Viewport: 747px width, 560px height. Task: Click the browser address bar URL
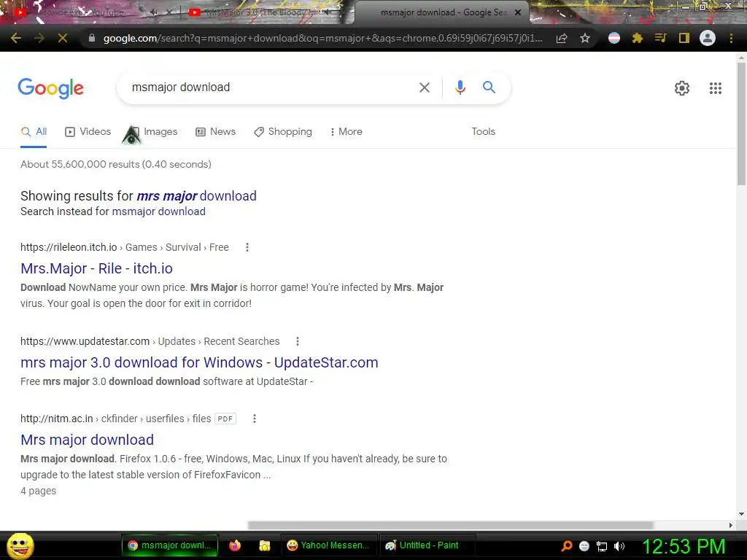click(x=322, y=38)
